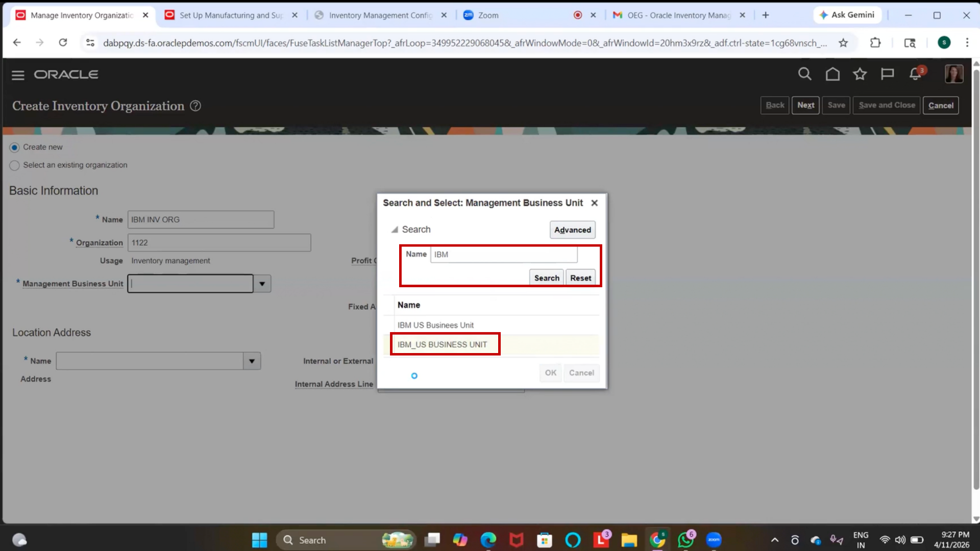980x551 pixels.
Task: Open a new browser tab
Action: (766, 15)
